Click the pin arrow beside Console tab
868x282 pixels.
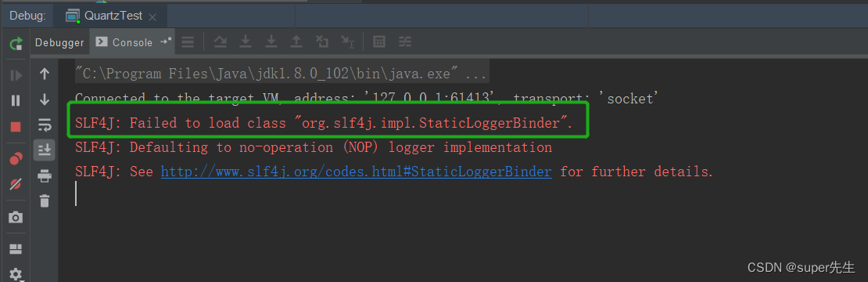tap(166, 41)
